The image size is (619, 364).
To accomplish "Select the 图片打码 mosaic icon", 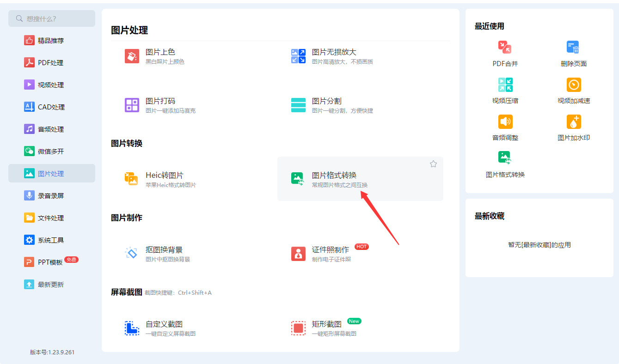I will click(132, 105).
